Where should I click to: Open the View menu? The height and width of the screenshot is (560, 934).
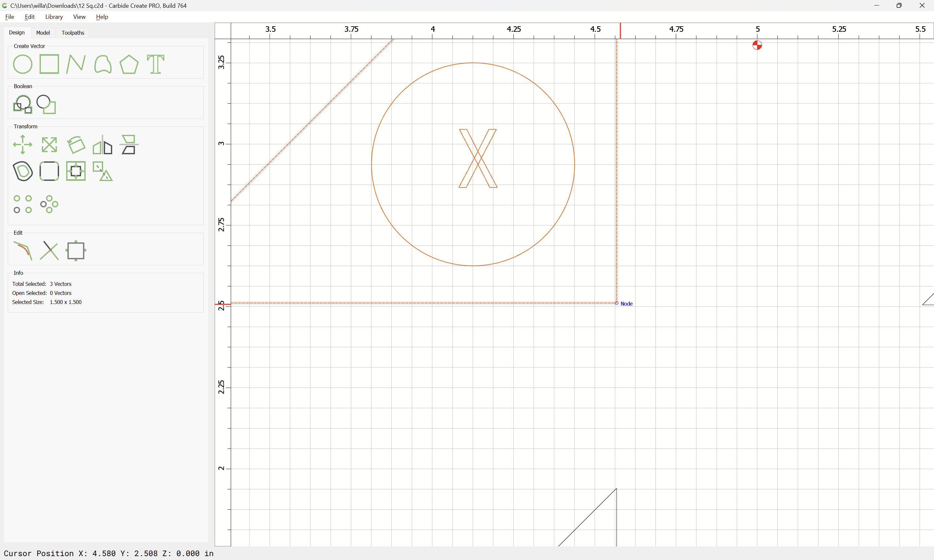(79, 17)
